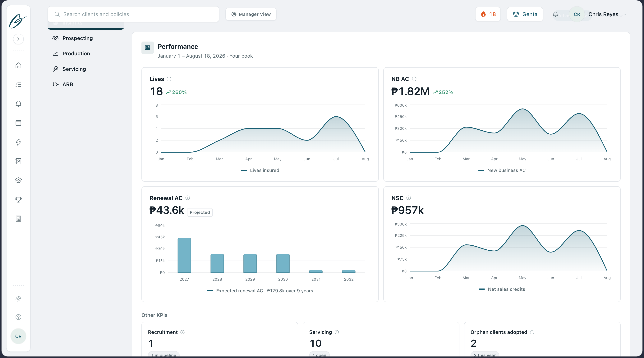Click the Projected badge on Renewal AC
Image resolution: width=644 pixels, height=358 pixels.
(x=200, y=212)
